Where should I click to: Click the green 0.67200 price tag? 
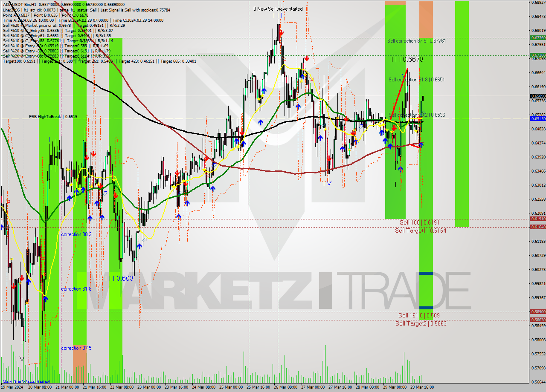537,55
